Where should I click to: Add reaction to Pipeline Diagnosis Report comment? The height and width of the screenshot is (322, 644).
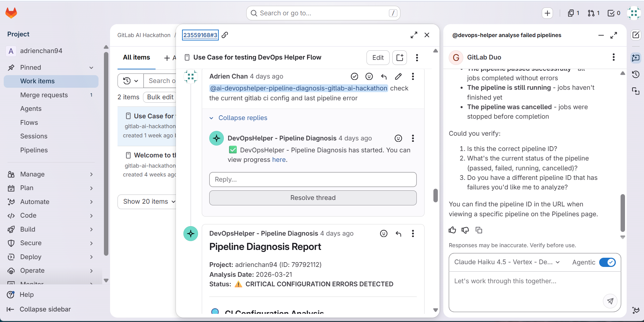(383, 234)
